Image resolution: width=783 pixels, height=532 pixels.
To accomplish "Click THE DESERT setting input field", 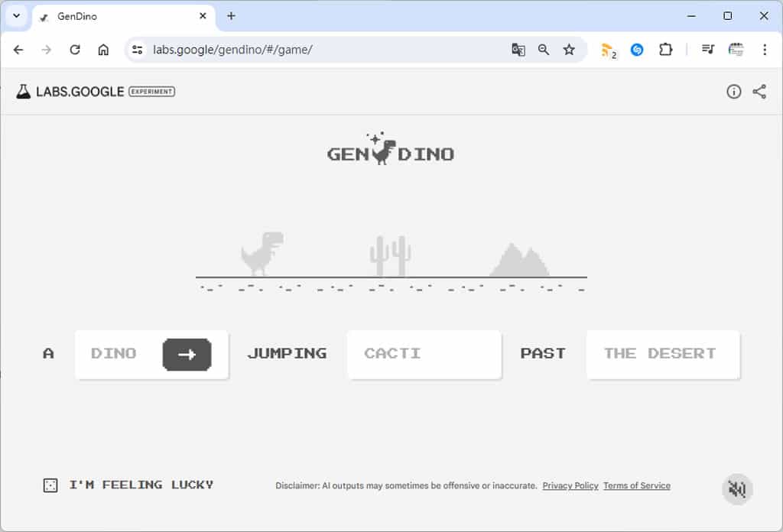I will tap(663, 355).
